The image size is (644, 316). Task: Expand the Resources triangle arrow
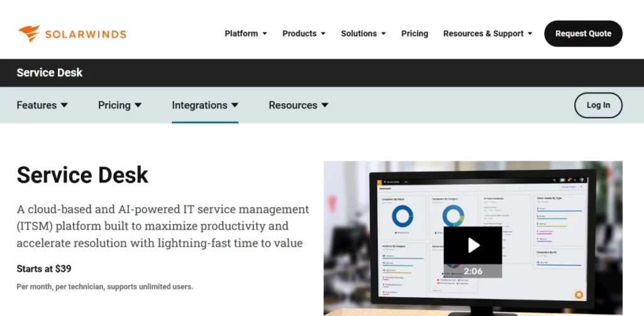click(325, 105)
